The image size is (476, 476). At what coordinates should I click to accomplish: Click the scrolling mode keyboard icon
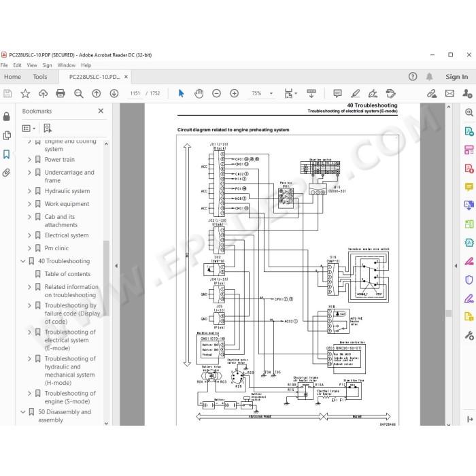[x=311, y=94]
